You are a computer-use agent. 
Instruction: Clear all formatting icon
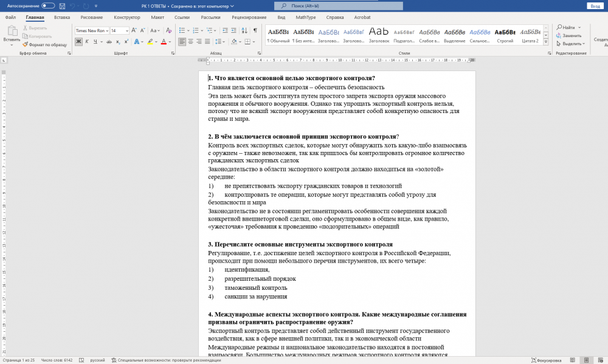pyautogui.click(x=168, y=30)
